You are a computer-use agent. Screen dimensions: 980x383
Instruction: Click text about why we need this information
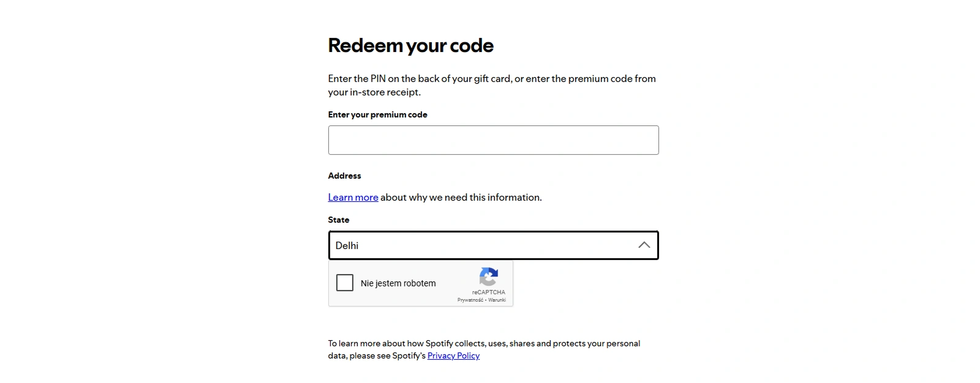[461, 197]
